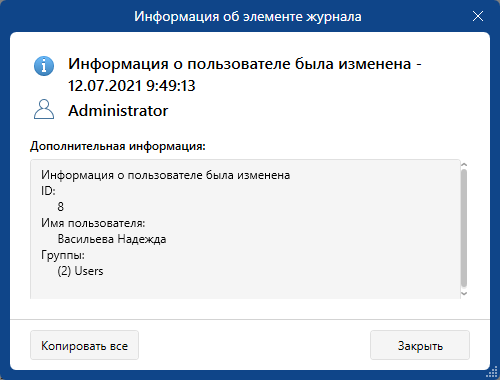The image size is (500, 380).
Task: Click the Копировать все button
Action: point(84,345)
